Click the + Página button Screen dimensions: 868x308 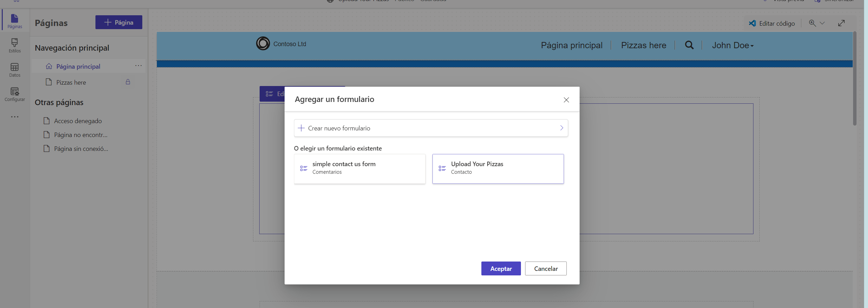[119, 22]
